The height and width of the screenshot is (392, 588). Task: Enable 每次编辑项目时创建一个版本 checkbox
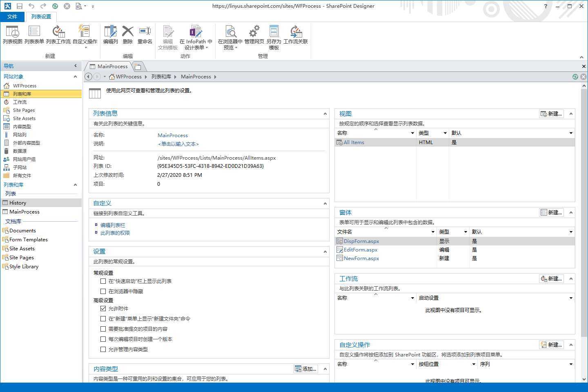point(103,339)
